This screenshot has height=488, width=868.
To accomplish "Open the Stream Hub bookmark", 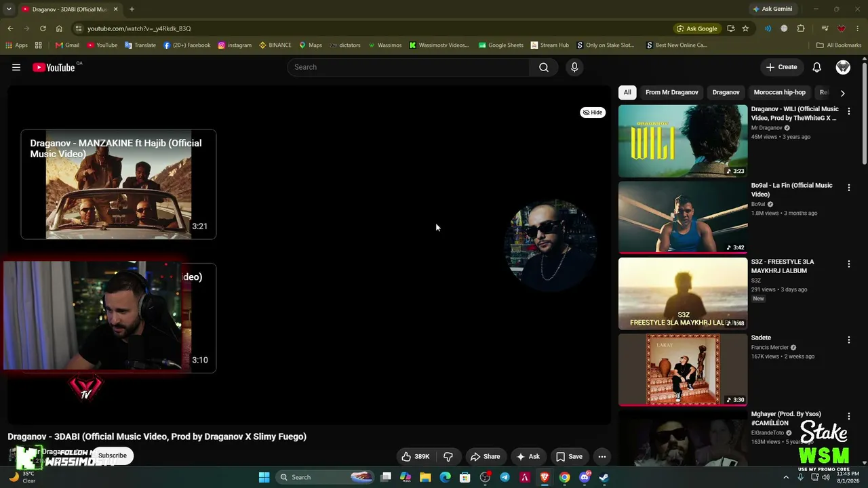I will pos(550,45).
